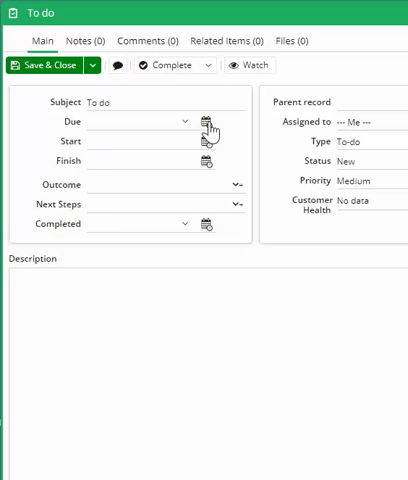
Task: Open the Completed date calendar picker
Action: click(x=207, y=224)
